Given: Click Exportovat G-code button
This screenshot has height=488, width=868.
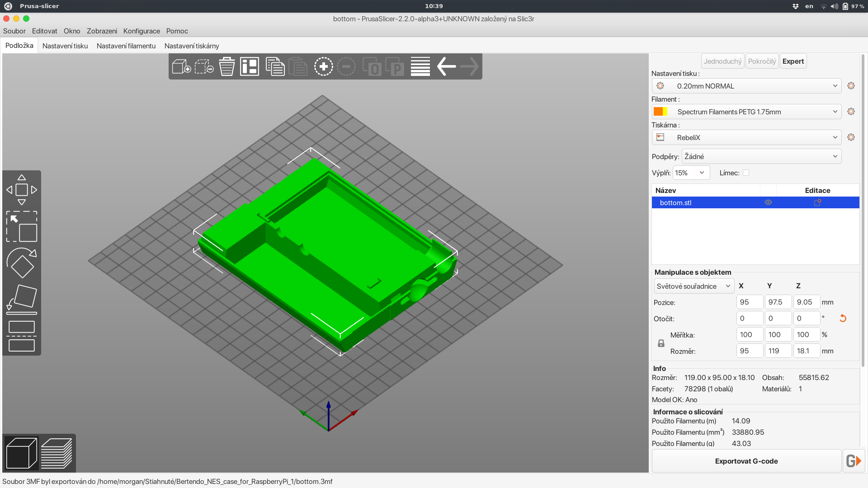Looking at the screenshot, I should click(746, 461).
